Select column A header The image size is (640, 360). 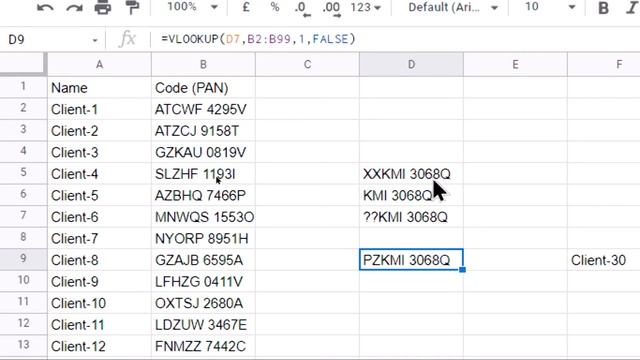(x=99, y=64)
